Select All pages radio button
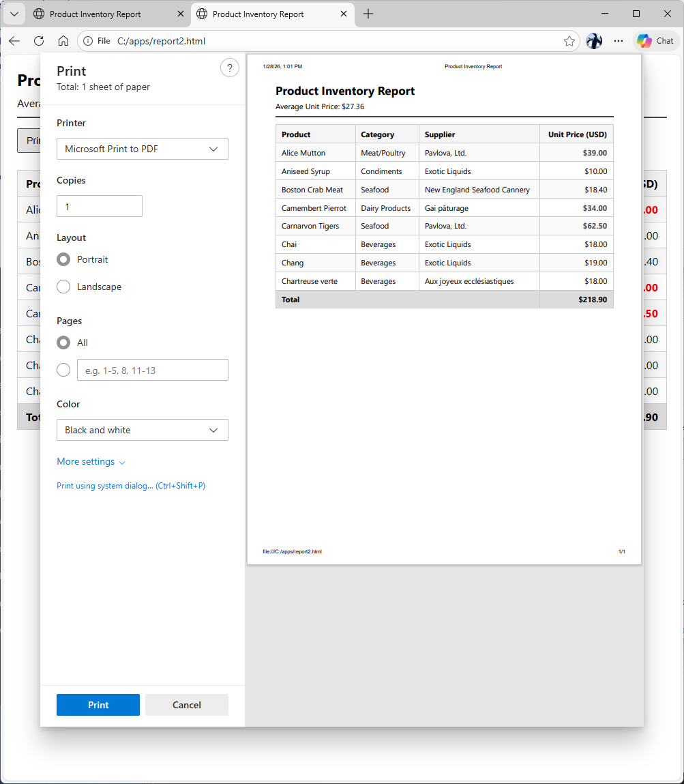 point(63,343)
